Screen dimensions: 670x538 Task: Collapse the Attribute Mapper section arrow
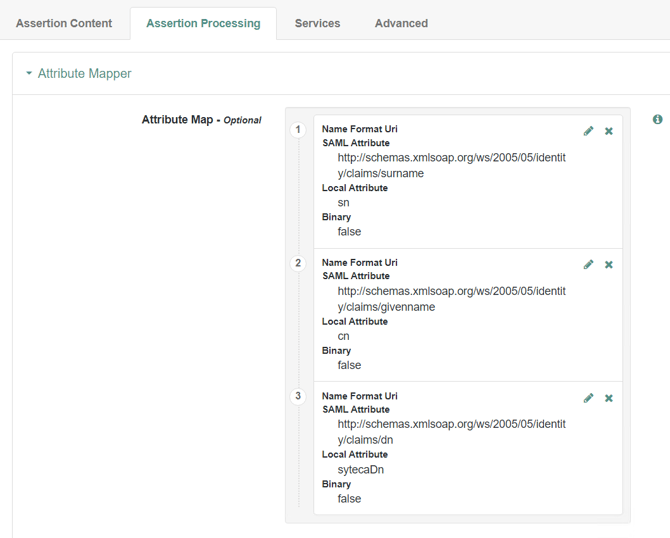29,74
